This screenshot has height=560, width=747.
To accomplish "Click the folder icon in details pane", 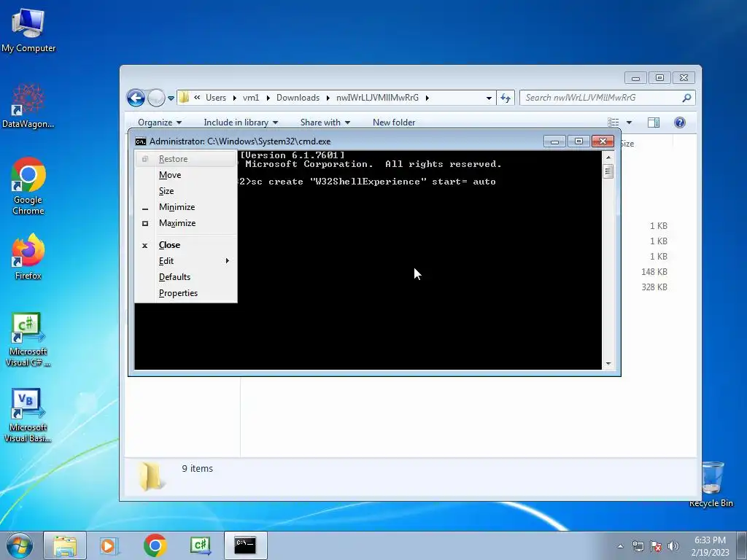I will pos(150,476).
